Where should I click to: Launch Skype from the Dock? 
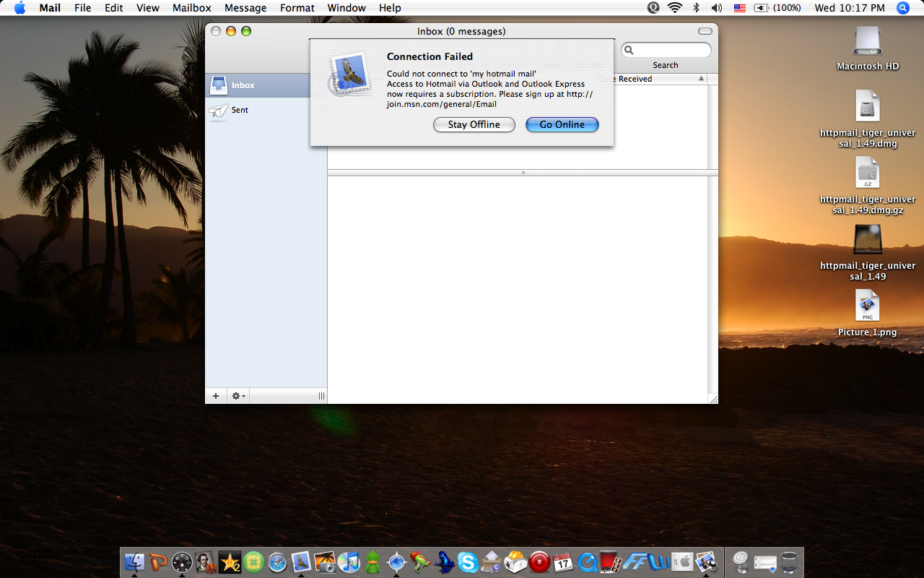click(468, 562)
